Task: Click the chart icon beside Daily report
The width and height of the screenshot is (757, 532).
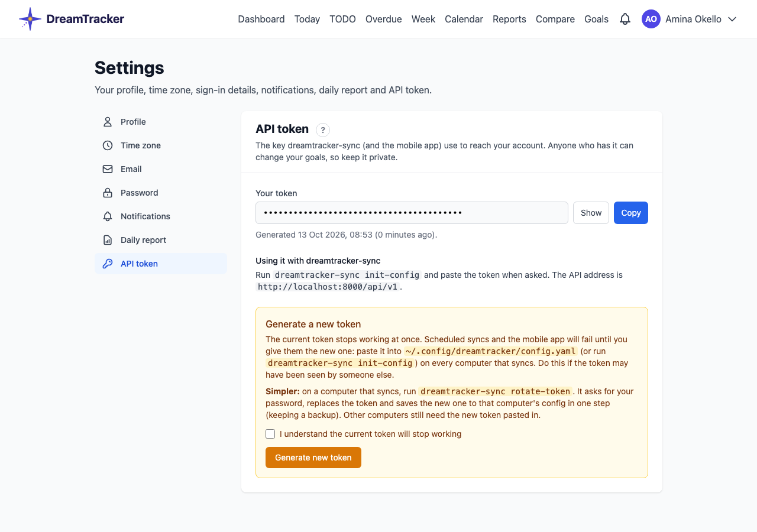Action: 108,240
